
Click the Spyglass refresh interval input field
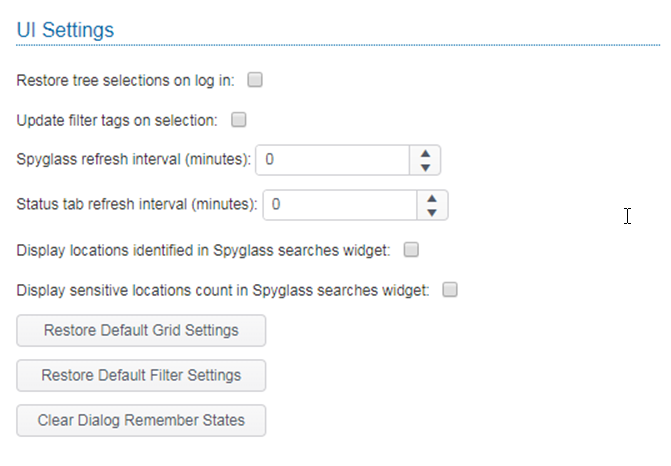tap(333, 160)
